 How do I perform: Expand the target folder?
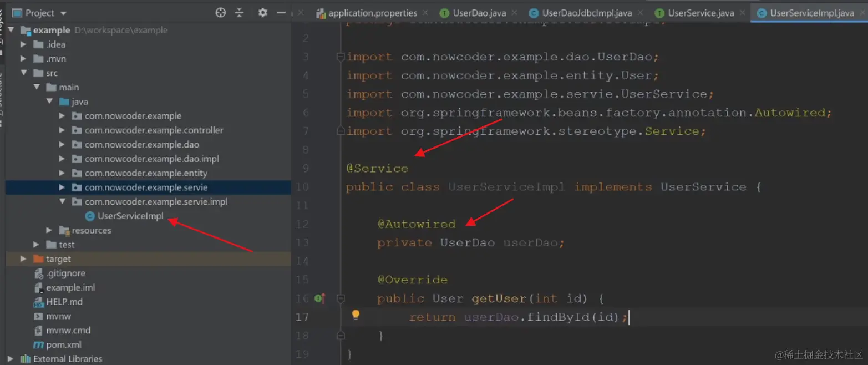23,259
